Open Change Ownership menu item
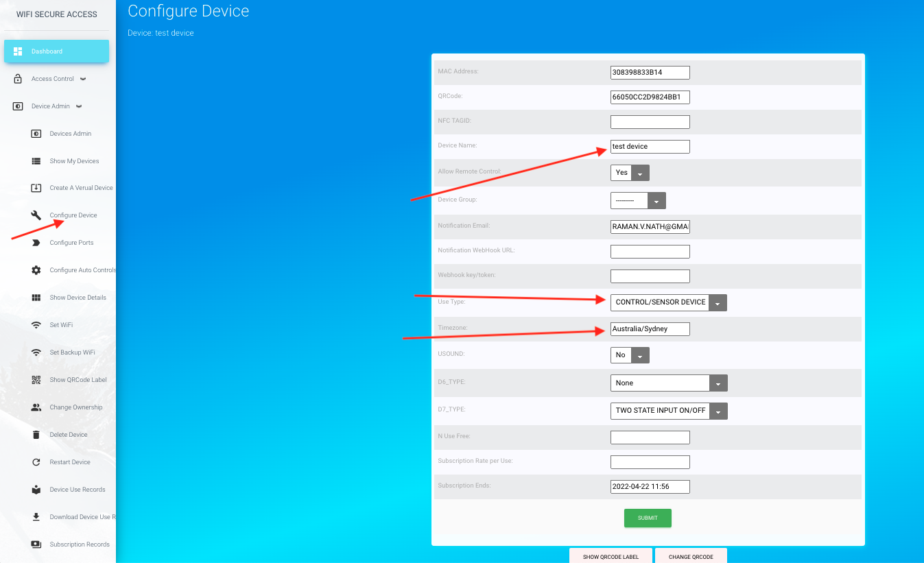Screen dimensions: 924x563 point(76,407)
